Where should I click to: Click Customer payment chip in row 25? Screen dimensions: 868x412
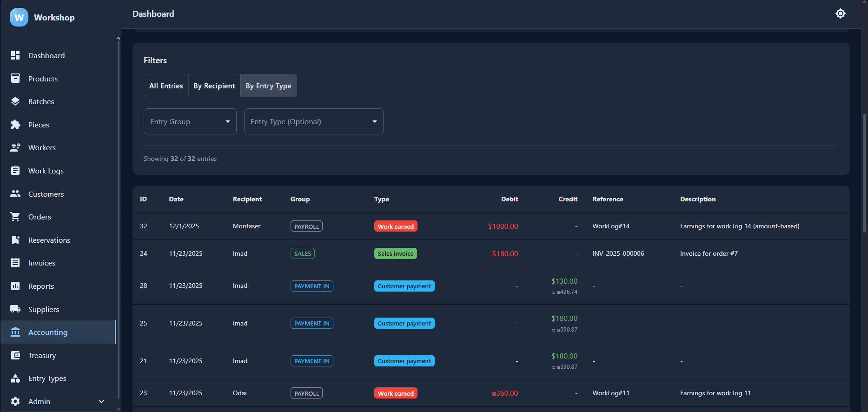(404, 323)
